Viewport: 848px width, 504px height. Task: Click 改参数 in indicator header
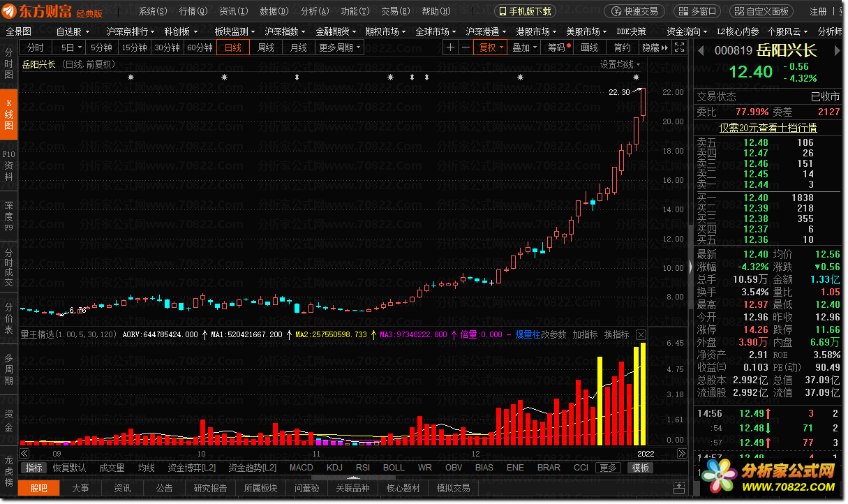point(554,335)
